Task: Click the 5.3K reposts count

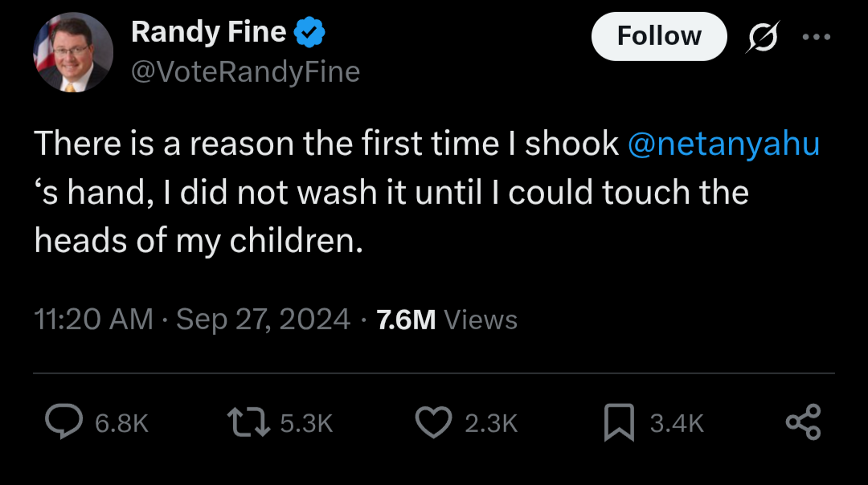Action: coord(306,424)
